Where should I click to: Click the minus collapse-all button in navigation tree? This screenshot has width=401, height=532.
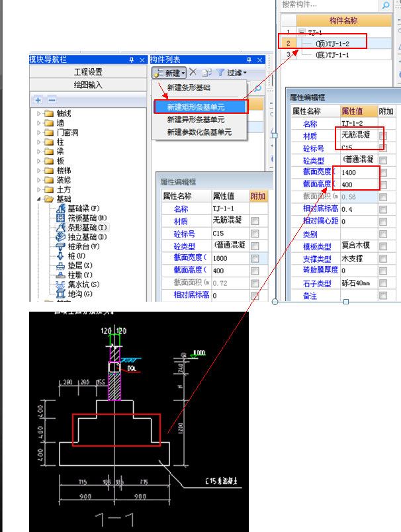52,100
